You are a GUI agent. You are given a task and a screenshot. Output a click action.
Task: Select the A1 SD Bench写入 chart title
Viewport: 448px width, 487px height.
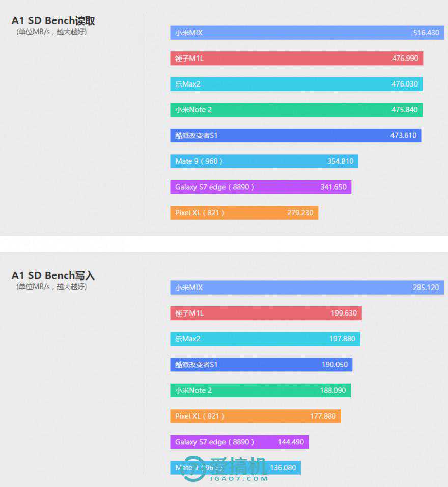click(53, 276)
